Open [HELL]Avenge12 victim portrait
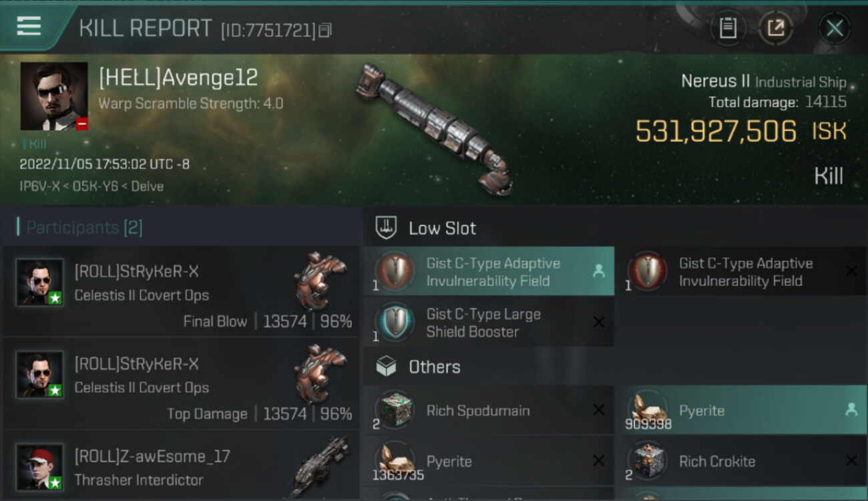 pyautogui.click(x=54, y=96)
